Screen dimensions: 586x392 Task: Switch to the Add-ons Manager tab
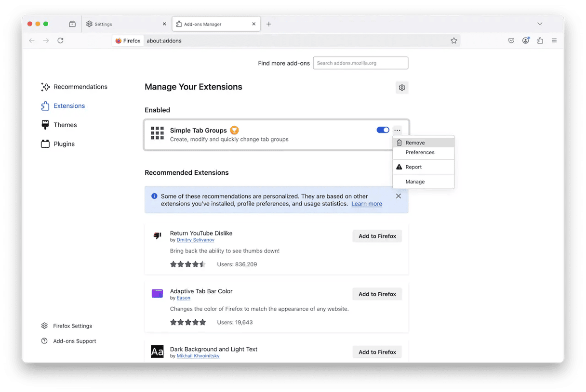(216, 24)
